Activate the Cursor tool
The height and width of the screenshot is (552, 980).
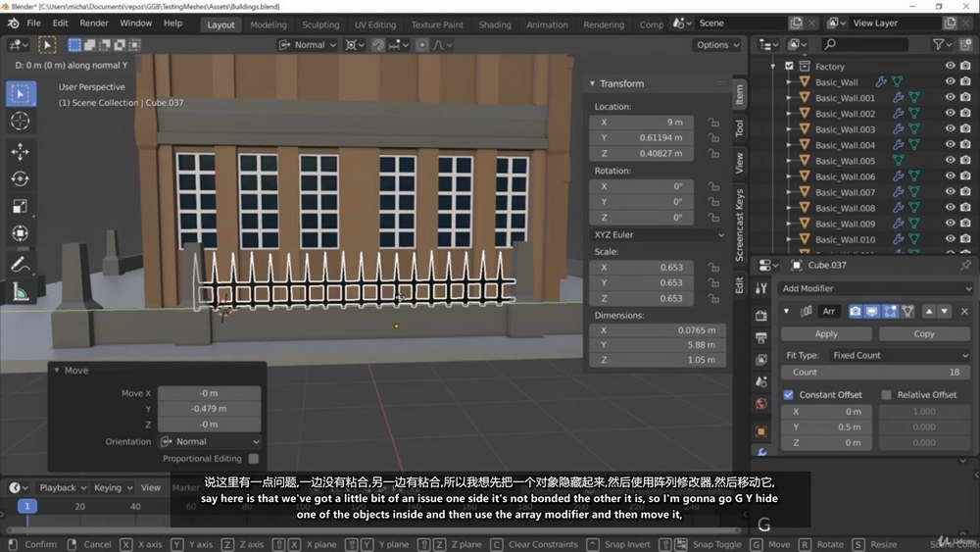pos(20,121)
